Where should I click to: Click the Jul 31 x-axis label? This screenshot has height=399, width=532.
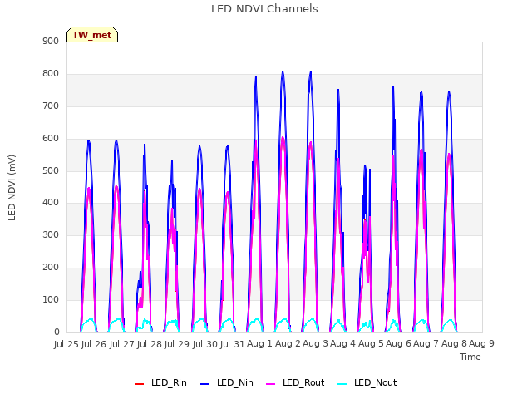coord(233,344)
